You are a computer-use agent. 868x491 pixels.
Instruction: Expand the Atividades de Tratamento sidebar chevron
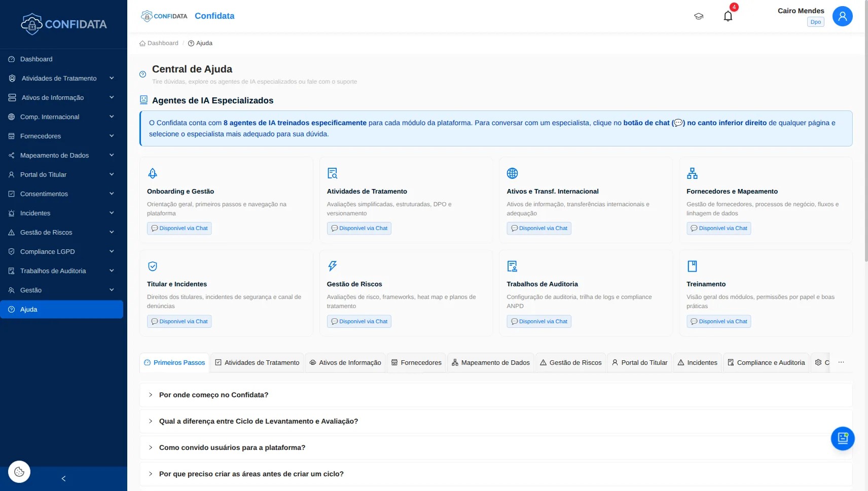pyautogui.click(x=111, y=78)
